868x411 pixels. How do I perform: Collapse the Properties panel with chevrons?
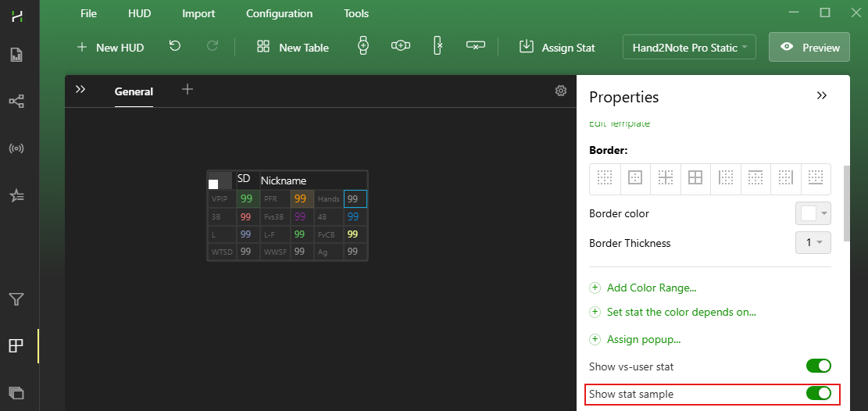coord(822,96)
